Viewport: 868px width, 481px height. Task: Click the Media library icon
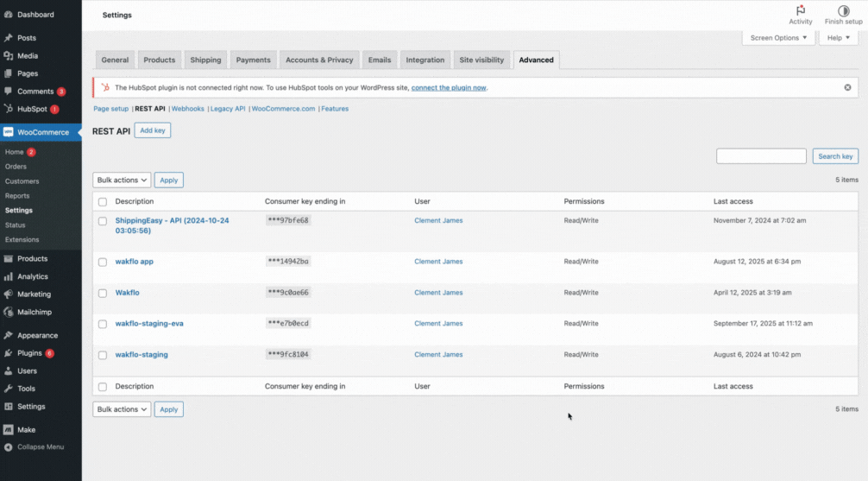click(x=9, y=55)
